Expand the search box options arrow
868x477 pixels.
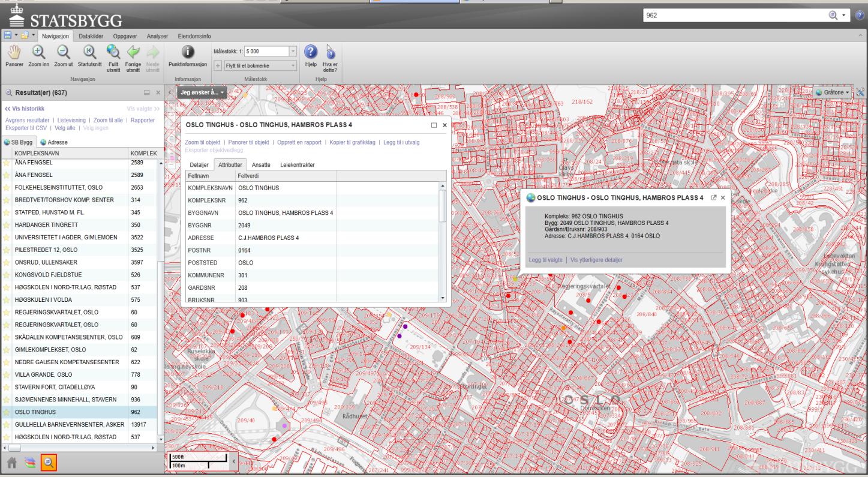pos(845,15)
